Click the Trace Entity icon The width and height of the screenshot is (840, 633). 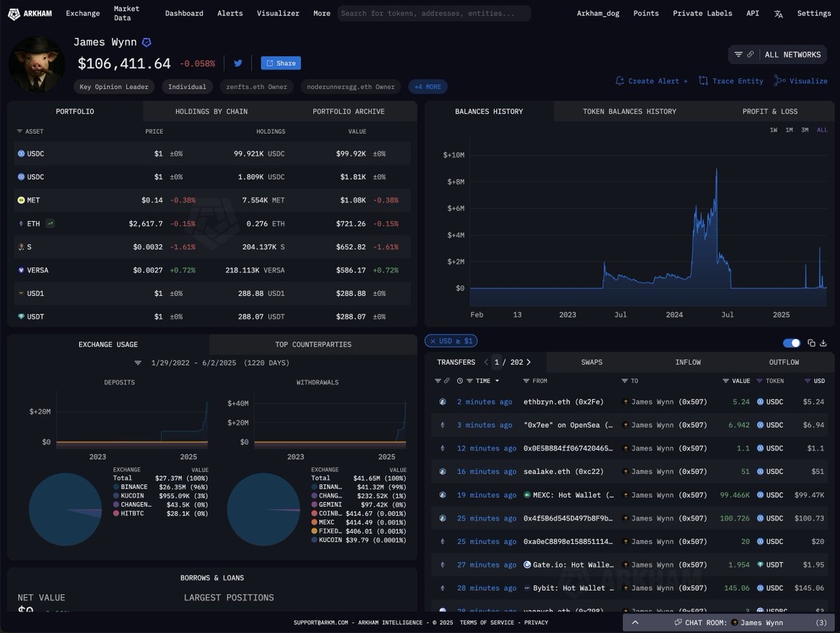click(x=703, y=81)
